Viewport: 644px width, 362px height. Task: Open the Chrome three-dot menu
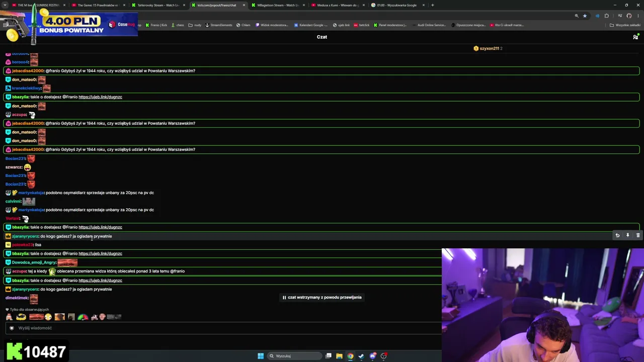pyautogui.click(x=638, y=16)
